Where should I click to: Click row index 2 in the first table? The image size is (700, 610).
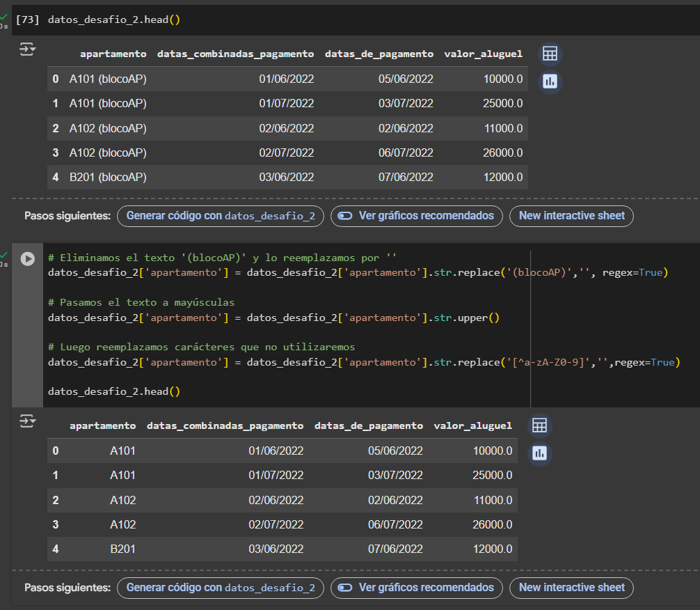point(56,129)
